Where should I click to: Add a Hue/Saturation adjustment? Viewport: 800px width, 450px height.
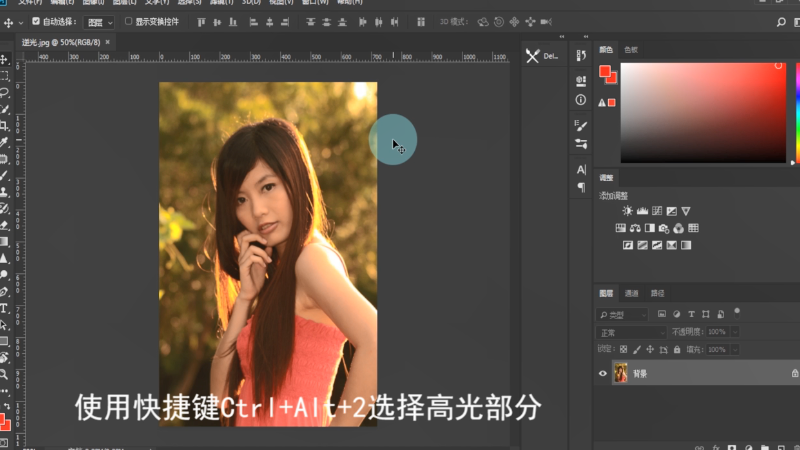point(620,228)
